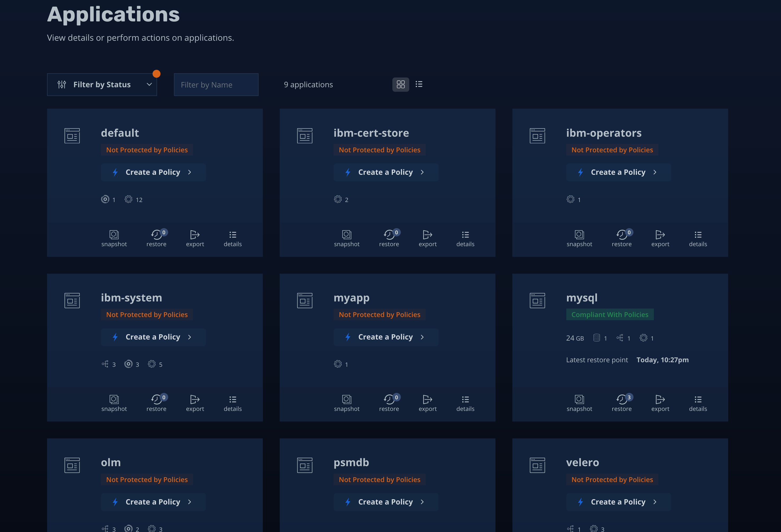The height and width of the screenshot is (532, 781).
Task: Click Create a Policy chevron for default
Action: (190, 172)
